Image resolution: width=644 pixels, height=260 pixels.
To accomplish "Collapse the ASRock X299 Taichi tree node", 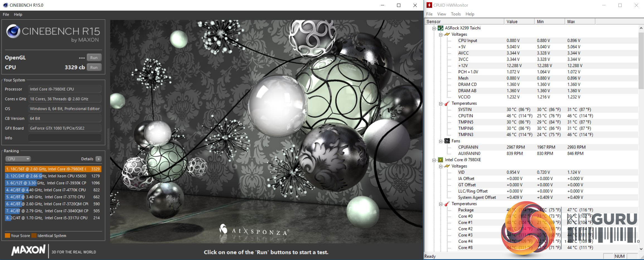I will (x=434, y=28).
